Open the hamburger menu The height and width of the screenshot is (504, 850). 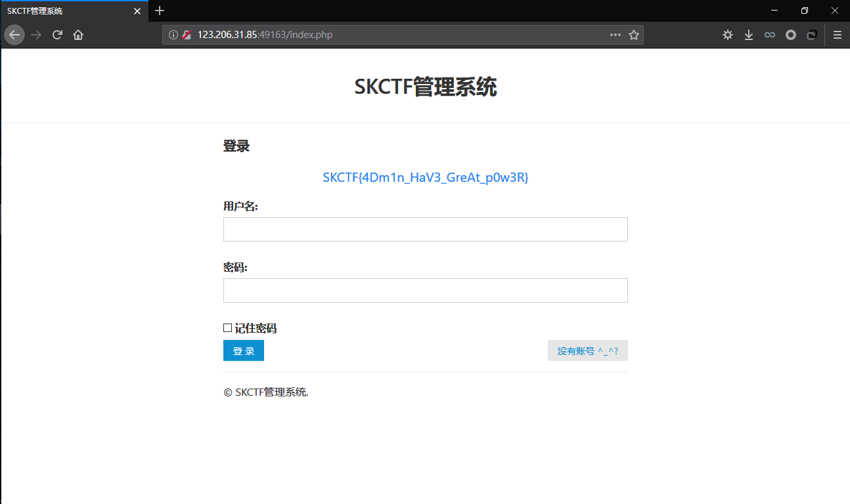coord(838,35)
